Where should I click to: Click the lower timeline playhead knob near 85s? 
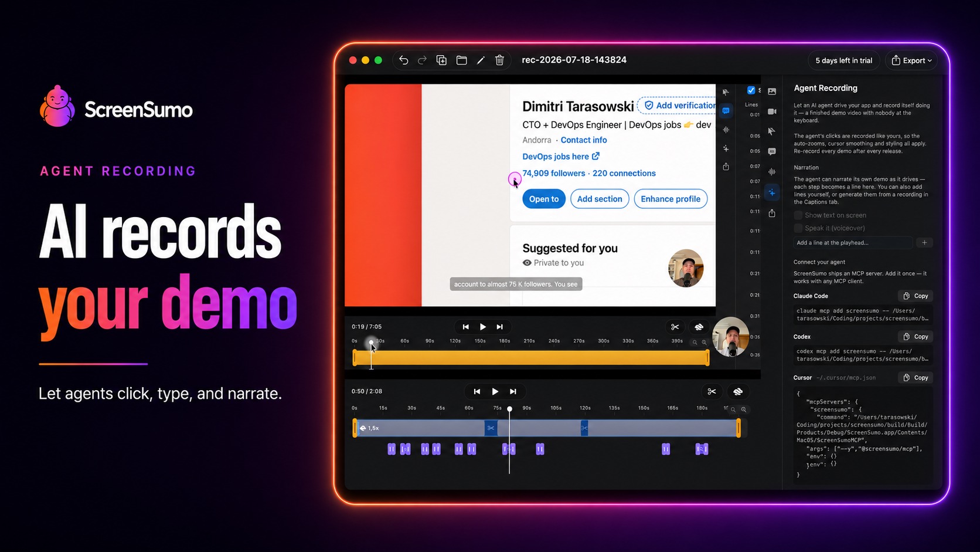pyautogui.click(x=509, y=409)
